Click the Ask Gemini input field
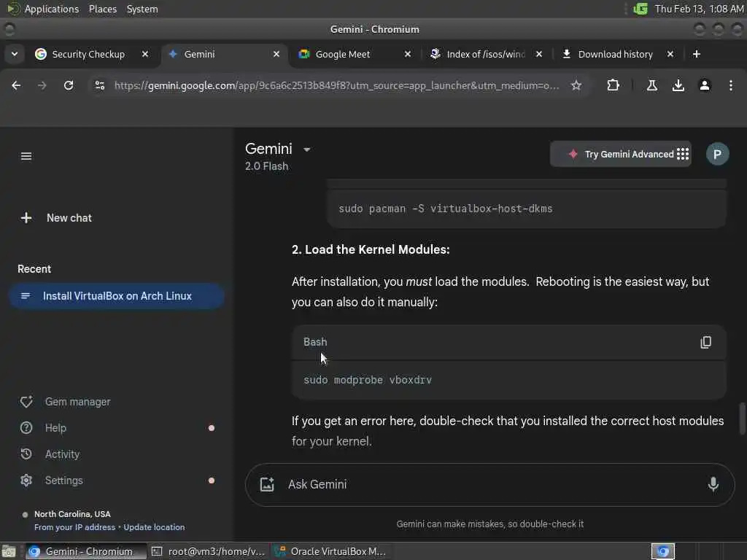 [491, 484]
